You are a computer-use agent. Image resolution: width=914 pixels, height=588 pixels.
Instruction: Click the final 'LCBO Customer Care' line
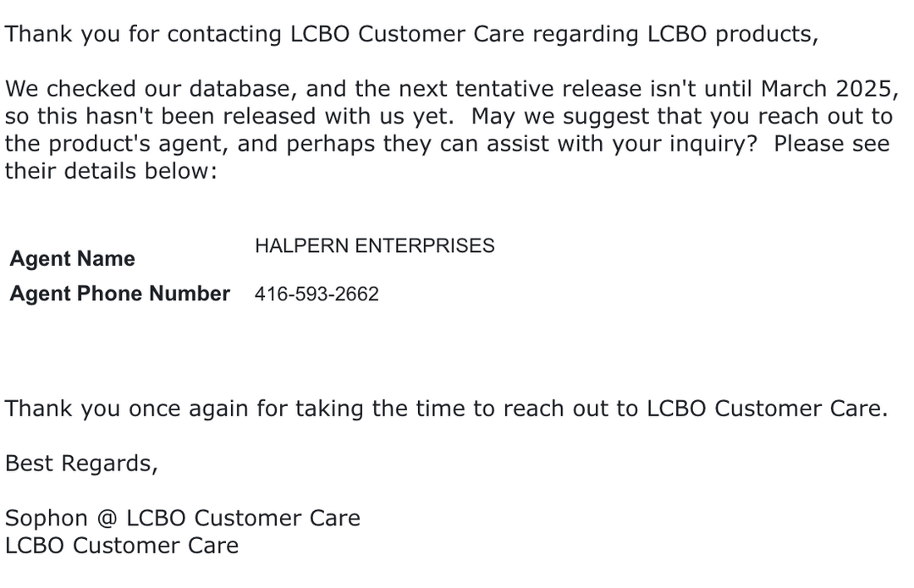tap(123, 546)
